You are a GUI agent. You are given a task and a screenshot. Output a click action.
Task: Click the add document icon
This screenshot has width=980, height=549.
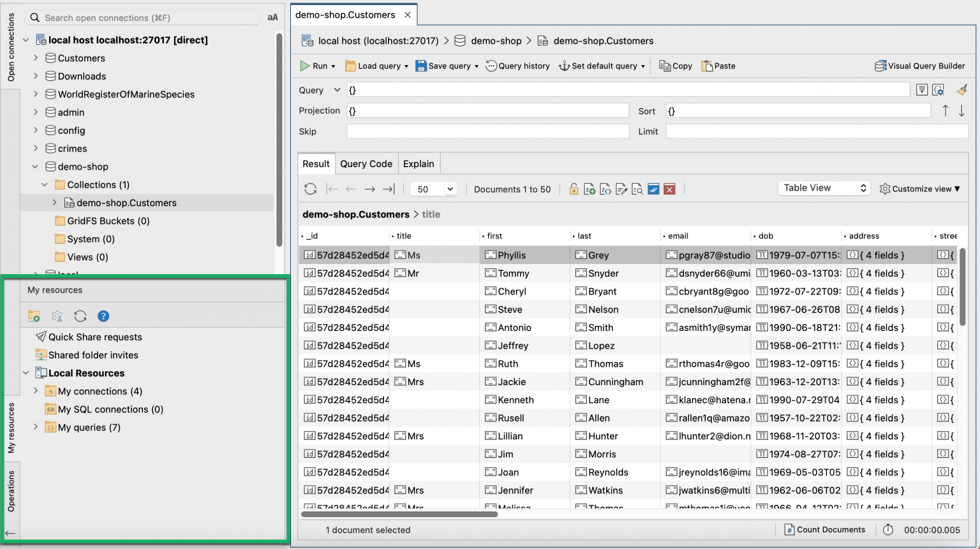590,189
